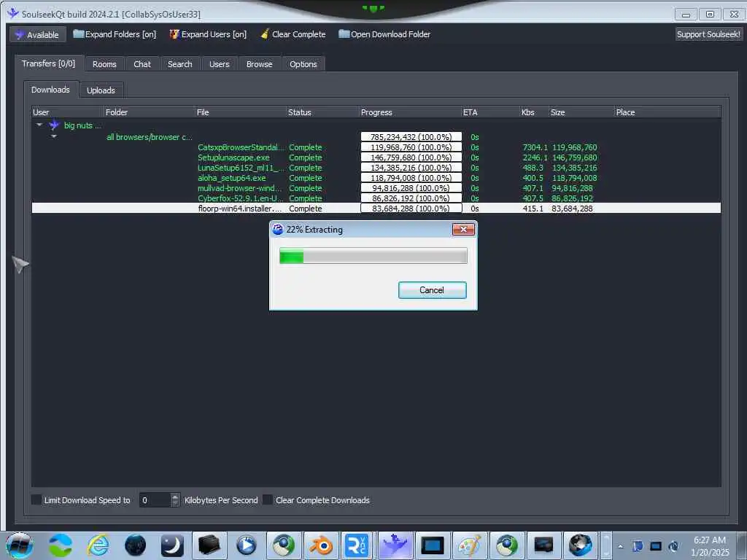747x560 pixels.
Task: Switch to the Uploads subtab
Action: click(101, 90)
